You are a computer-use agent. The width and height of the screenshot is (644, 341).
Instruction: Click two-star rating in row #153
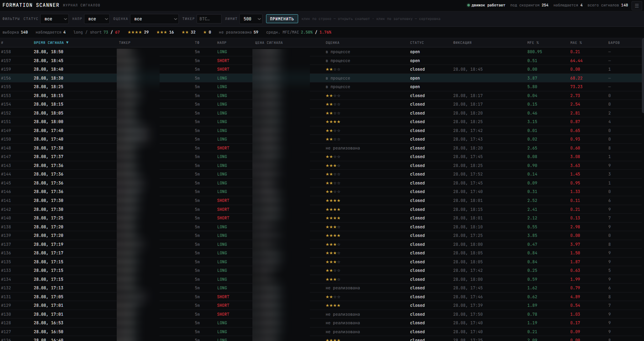coord(333,96)
